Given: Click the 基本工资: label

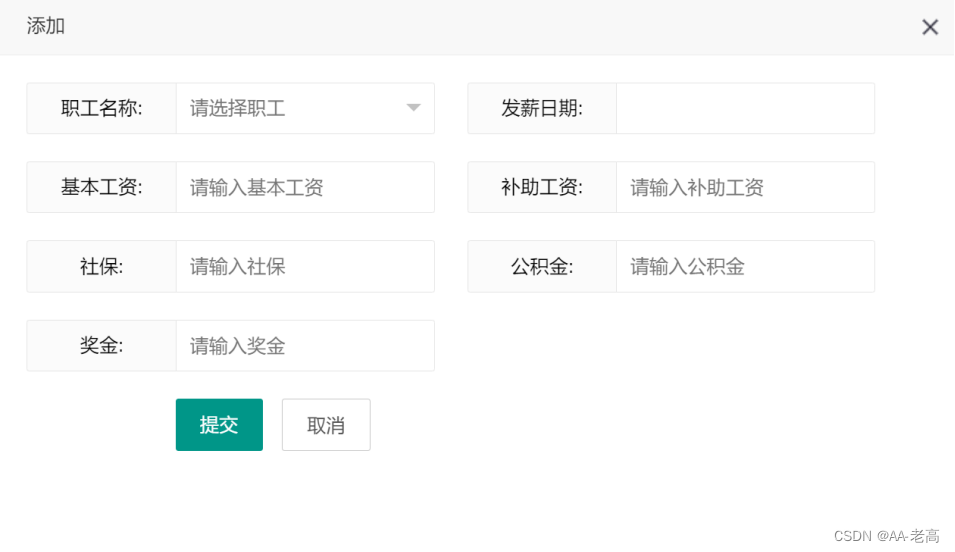Looking at the screenshot, I should tap(102, 187).
